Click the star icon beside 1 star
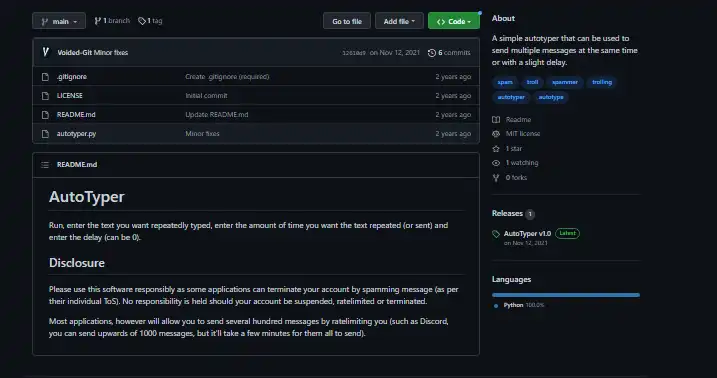The height and width of the screenshot is (378, 717). pos(496,149)
